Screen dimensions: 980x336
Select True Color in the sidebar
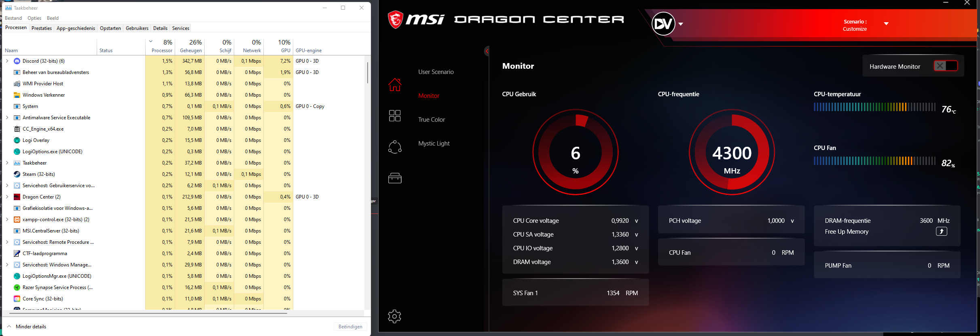pos(431,120)
